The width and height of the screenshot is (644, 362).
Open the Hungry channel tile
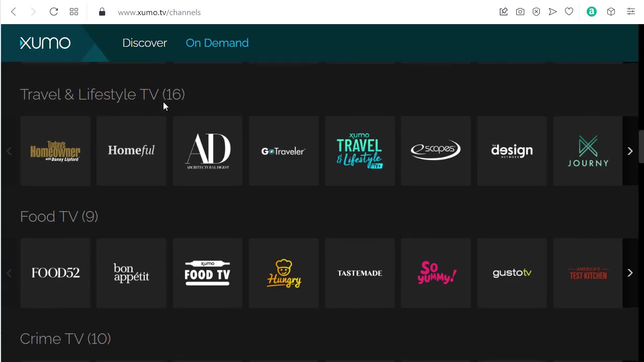tap(284, 273)
